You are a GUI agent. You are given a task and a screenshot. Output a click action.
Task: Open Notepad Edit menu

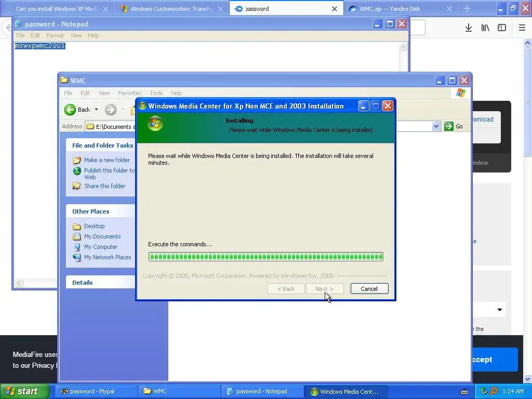point(35,35)
